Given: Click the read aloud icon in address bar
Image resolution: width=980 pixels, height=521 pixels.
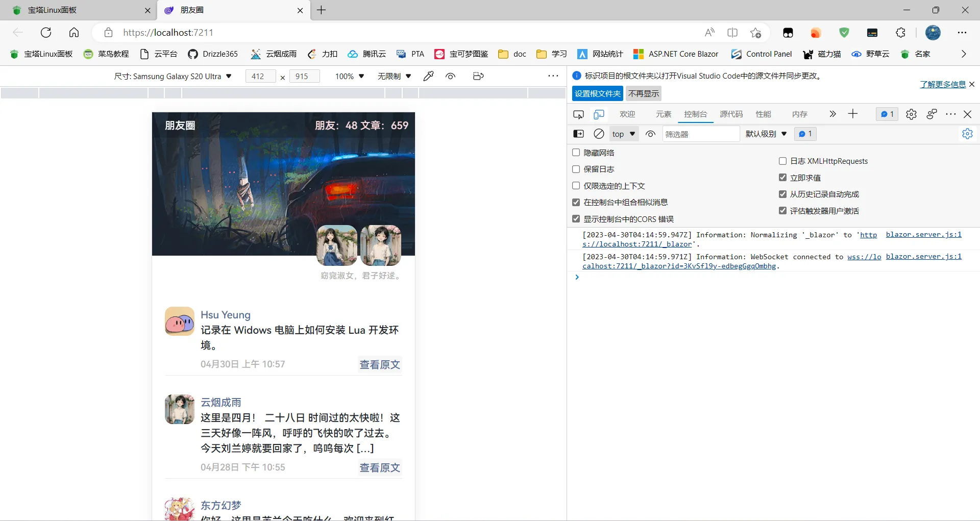Looking at the screenshot, I should [709, 33].
